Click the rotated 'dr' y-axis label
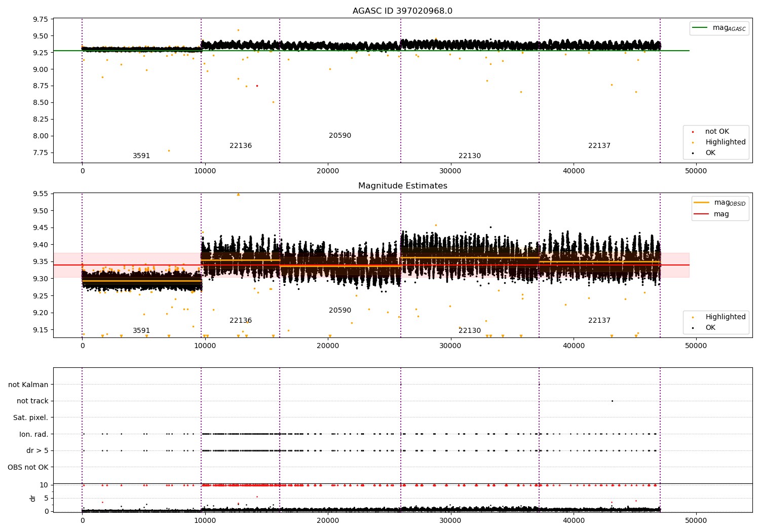760x532 pixels. coord(33,498)
